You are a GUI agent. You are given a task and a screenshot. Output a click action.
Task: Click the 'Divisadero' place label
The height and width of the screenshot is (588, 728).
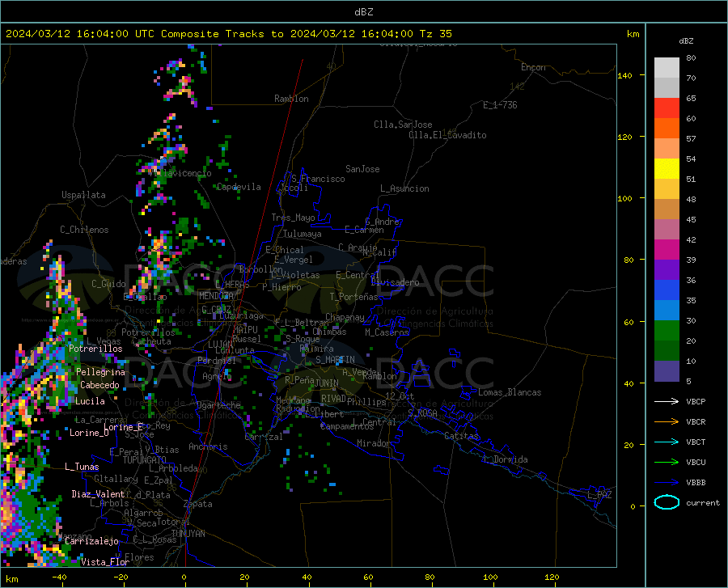click(x=395, y=282)
